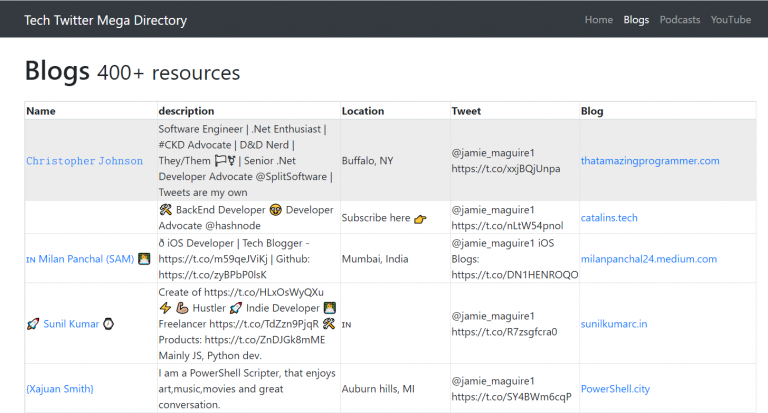Viewport: 768px width, 413px height.
Task: Visit the catalins.tech blog link
Action: click(609, 218)
